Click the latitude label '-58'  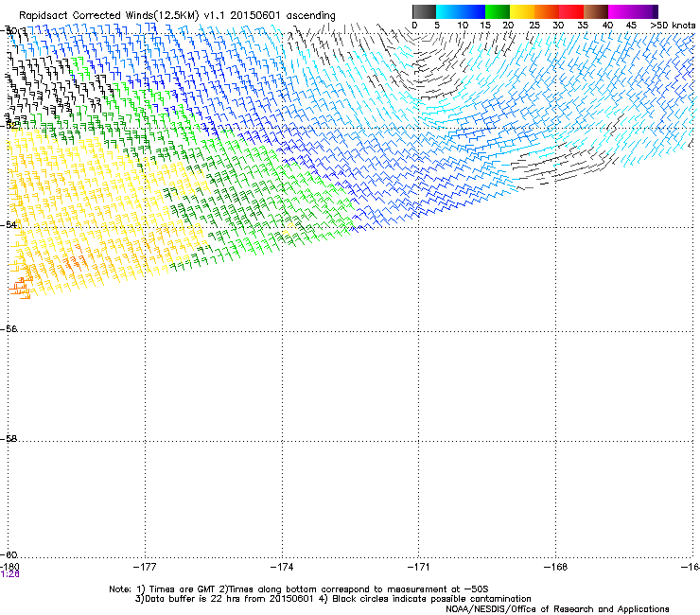(9, 439)
